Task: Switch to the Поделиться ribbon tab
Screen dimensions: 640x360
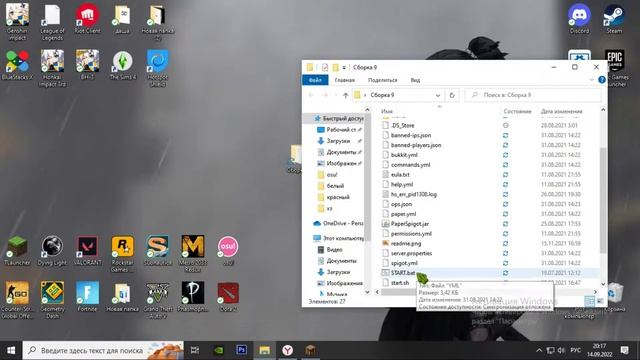Action: (x=382, y=80)
